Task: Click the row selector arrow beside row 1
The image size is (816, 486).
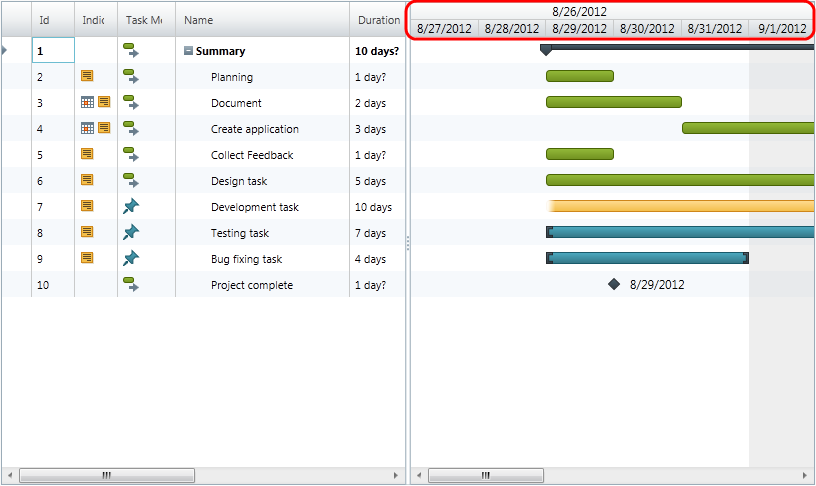Action: tap(6, 50)
